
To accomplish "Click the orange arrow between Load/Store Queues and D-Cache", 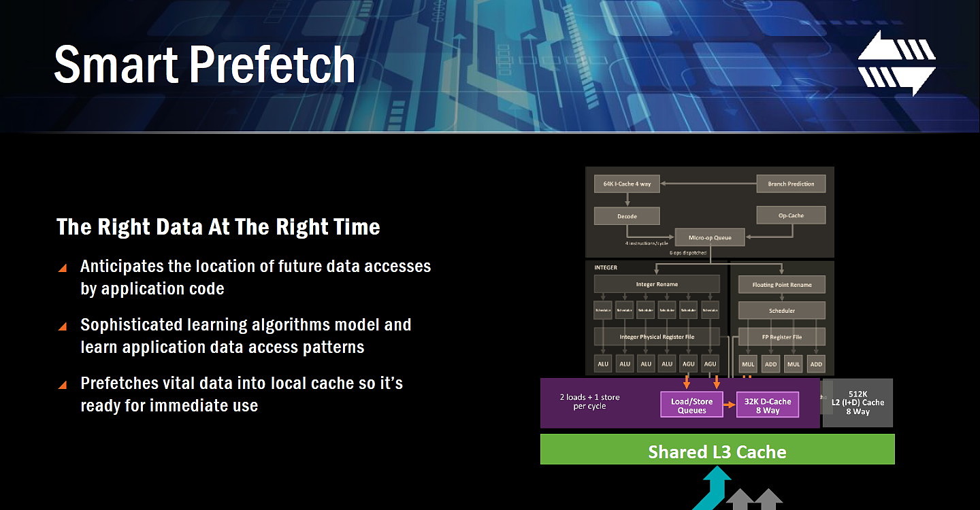I will 730,405.
